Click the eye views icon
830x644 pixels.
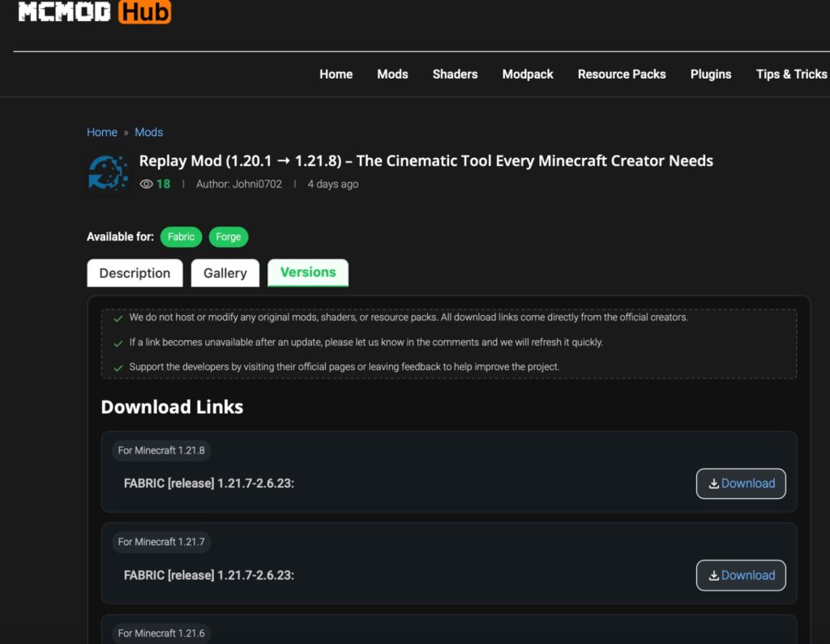[146, 184]
